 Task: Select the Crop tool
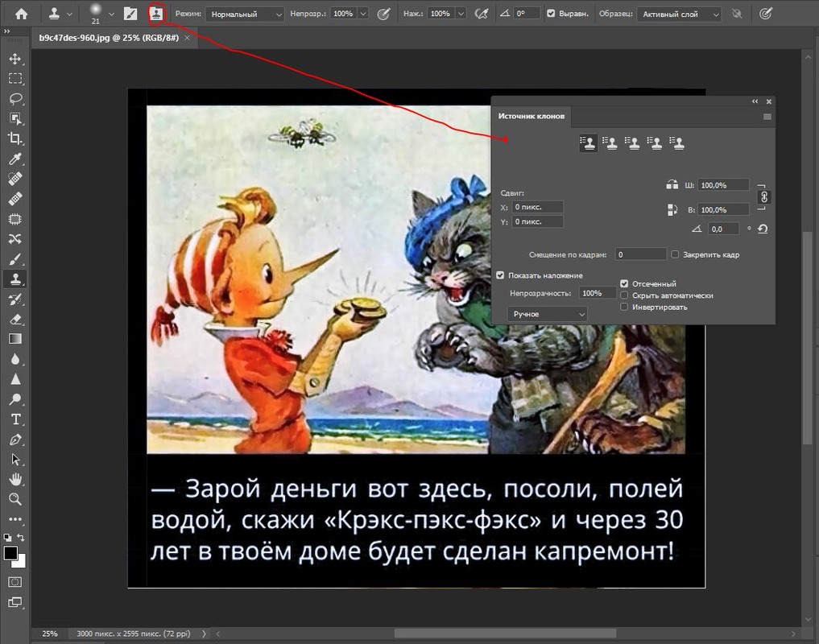[x=15, y=138]
